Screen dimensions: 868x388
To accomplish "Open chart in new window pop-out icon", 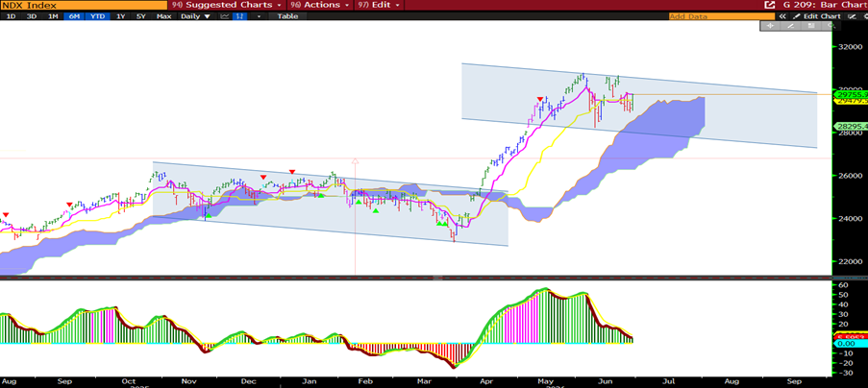I will (769, 5).
